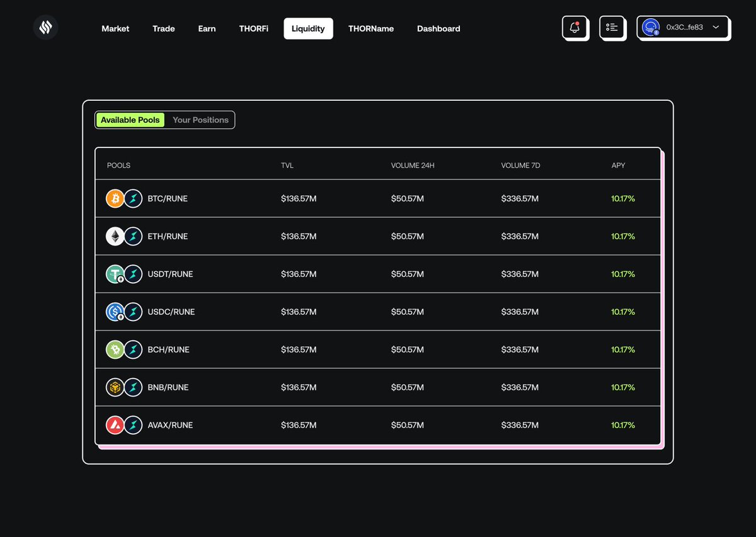Image resolution: width=756 pixels, height=537 pixels.
Task: Expand the wallet dropdown chevron
Action: pyautogui.click(x=716, y=27)
